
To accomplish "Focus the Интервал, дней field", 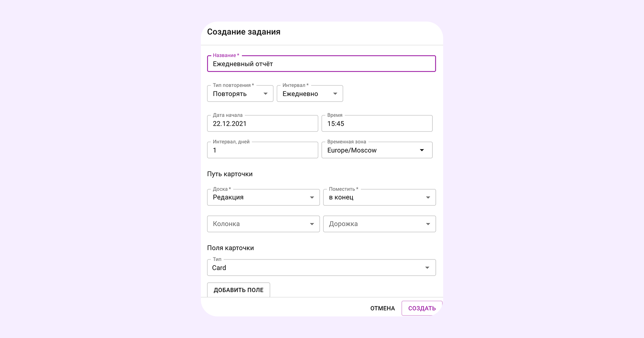I will (262, 150).
